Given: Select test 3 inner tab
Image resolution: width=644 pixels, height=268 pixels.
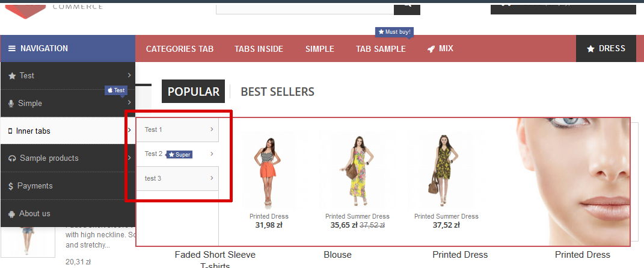Looking at the screenshot, I should [x=177, y=178].
